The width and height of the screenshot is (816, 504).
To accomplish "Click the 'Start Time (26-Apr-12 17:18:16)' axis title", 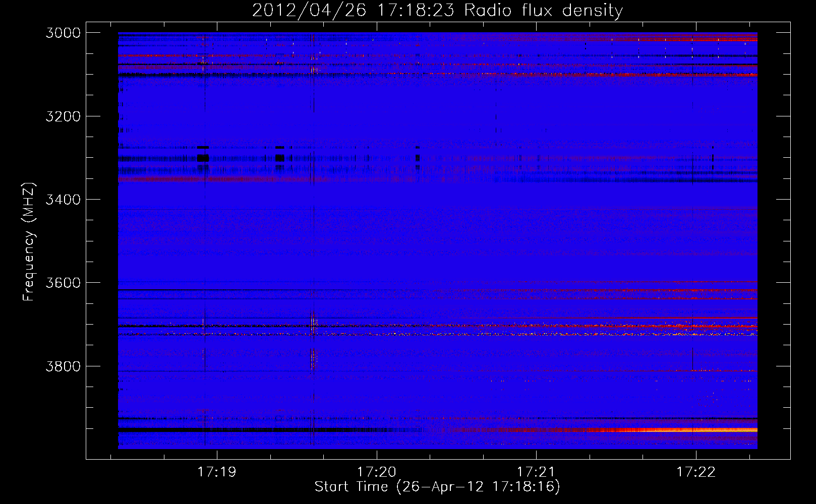I will (x=437, y=487).
